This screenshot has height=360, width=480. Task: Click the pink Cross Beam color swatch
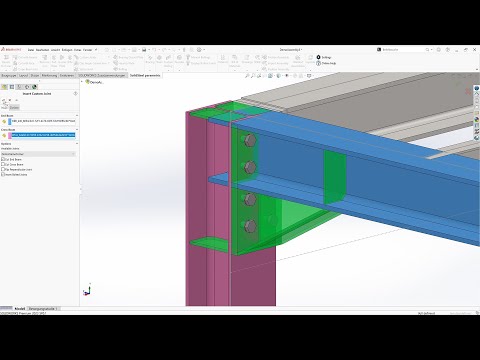point(10,135)
